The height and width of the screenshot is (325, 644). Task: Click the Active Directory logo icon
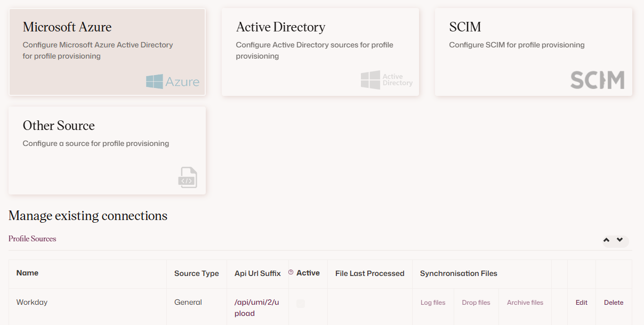[x=387, y=80]
